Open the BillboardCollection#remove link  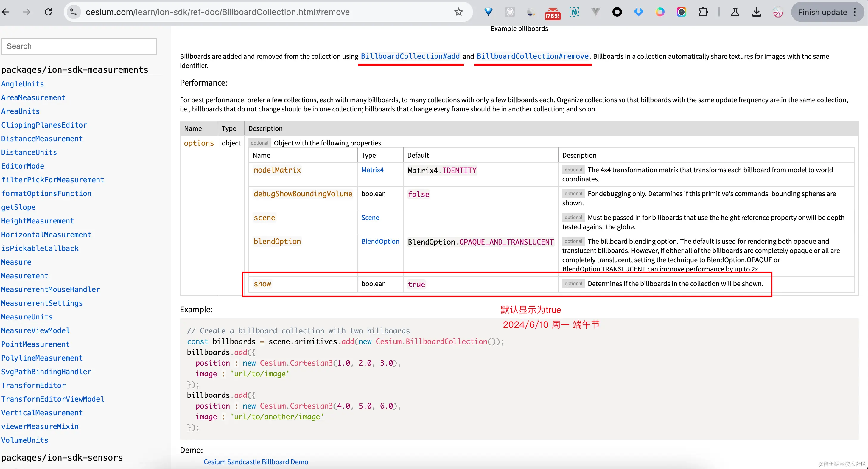pyautogui.click(x=532, y=56)
